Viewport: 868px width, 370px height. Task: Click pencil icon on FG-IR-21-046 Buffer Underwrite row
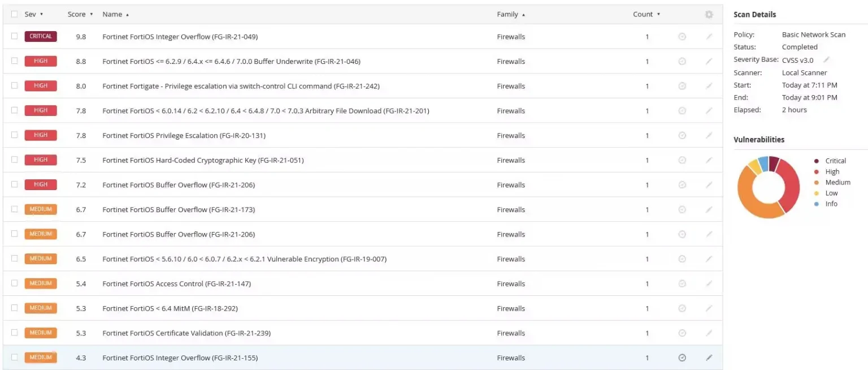[x=709, y=61]
